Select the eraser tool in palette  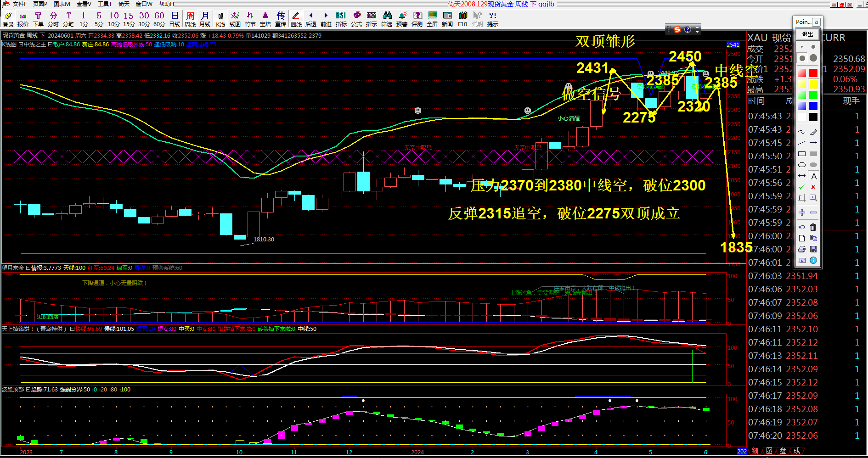tap(813, 132)
